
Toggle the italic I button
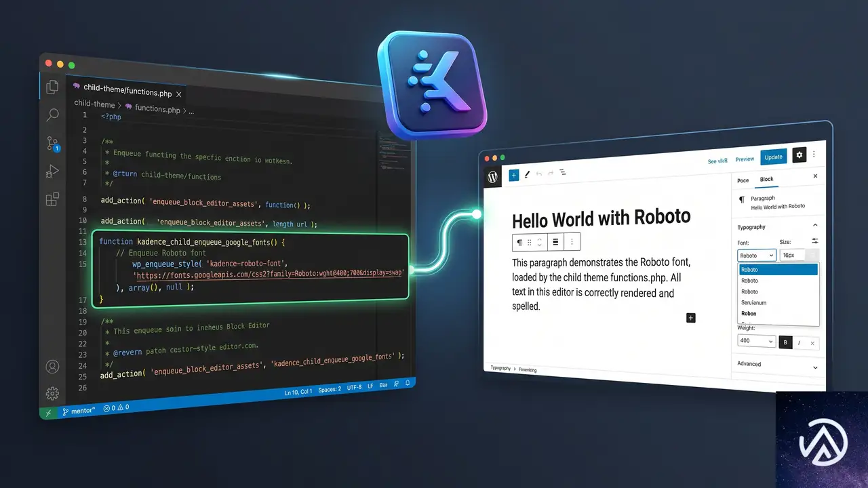pos(799,343)
